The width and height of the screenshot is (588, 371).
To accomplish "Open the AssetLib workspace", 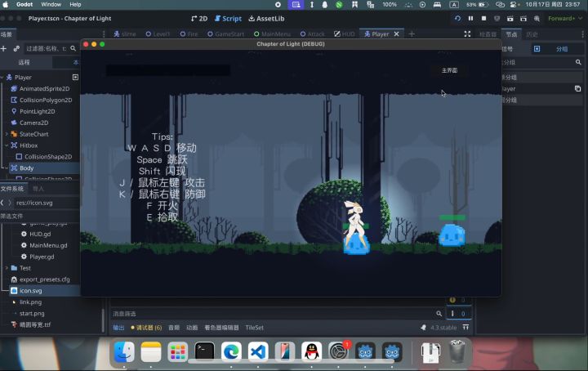I will click(266, 18).
